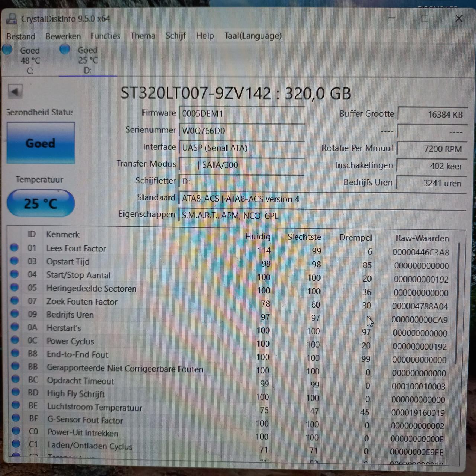476x476 pixels.
Task: Click the Kenmerk column header
Action: pyautogui.click(x=63, y=234)
